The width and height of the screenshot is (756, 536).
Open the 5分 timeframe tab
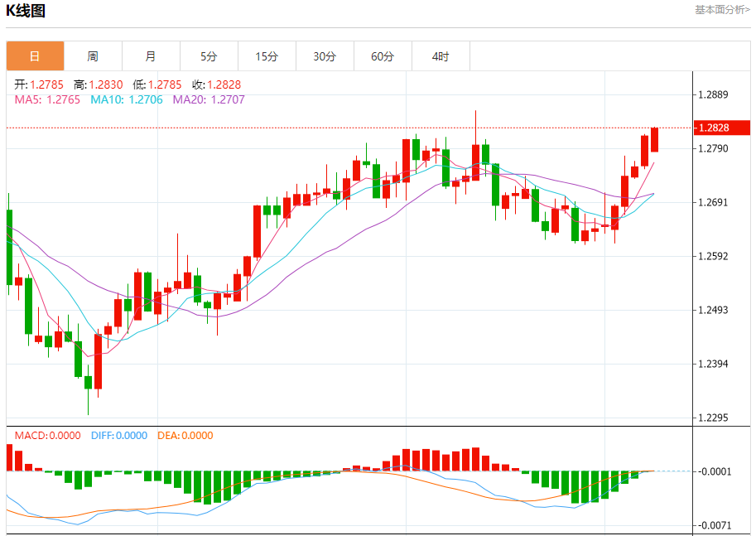[209, 56]
